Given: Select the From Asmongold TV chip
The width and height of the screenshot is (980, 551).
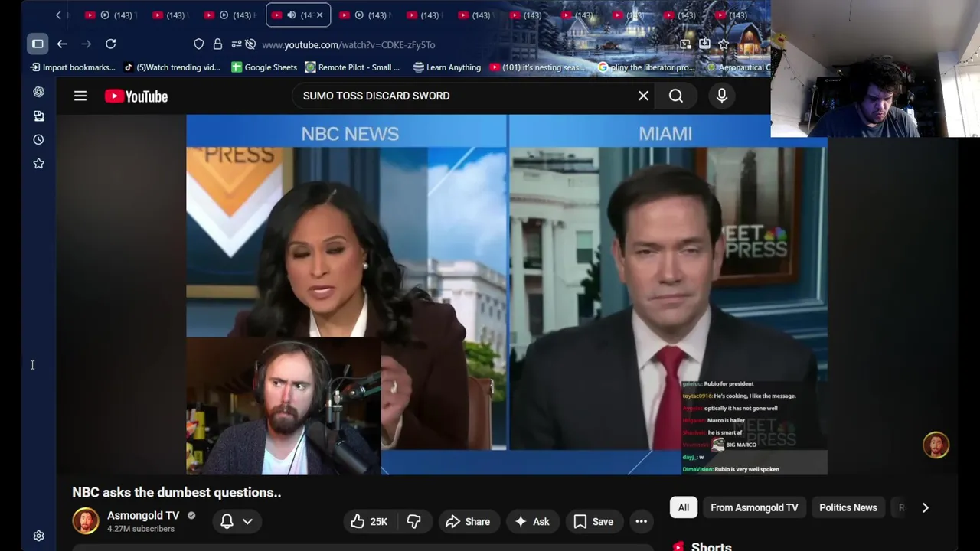Looking at the screenshot, I should click(x=754, y=507).
